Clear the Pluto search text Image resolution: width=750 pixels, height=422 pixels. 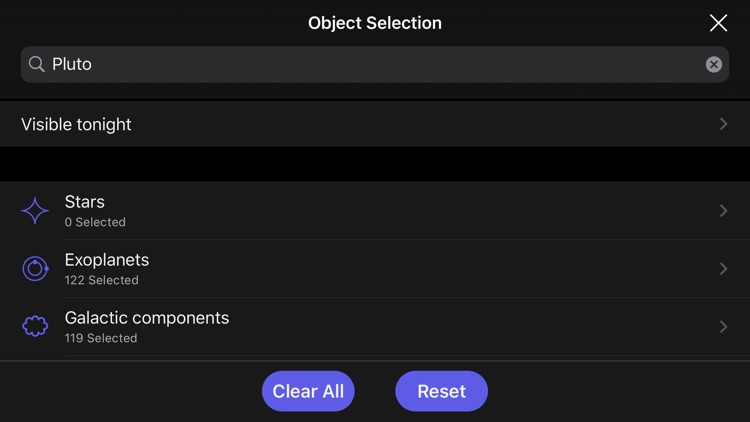pos(714,64)
